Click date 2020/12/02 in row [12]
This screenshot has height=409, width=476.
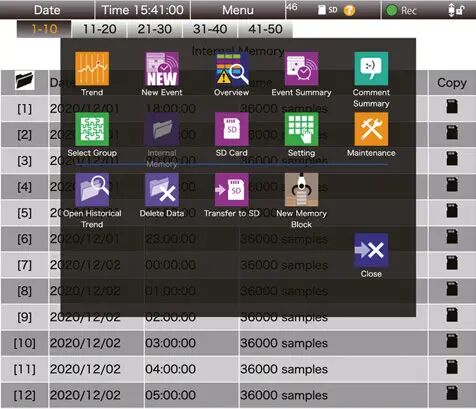pos(85,395)
